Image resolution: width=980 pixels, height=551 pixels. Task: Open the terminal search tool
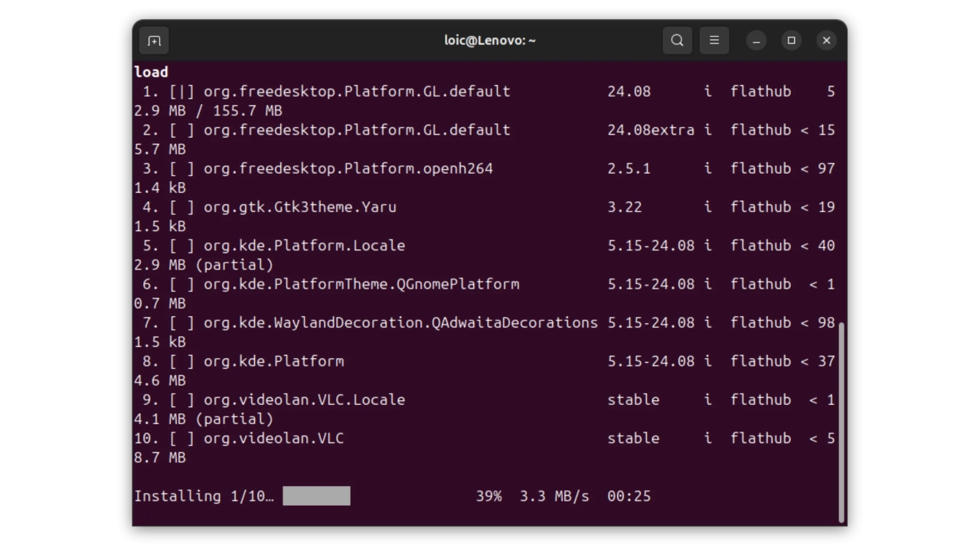click(677, 41)
